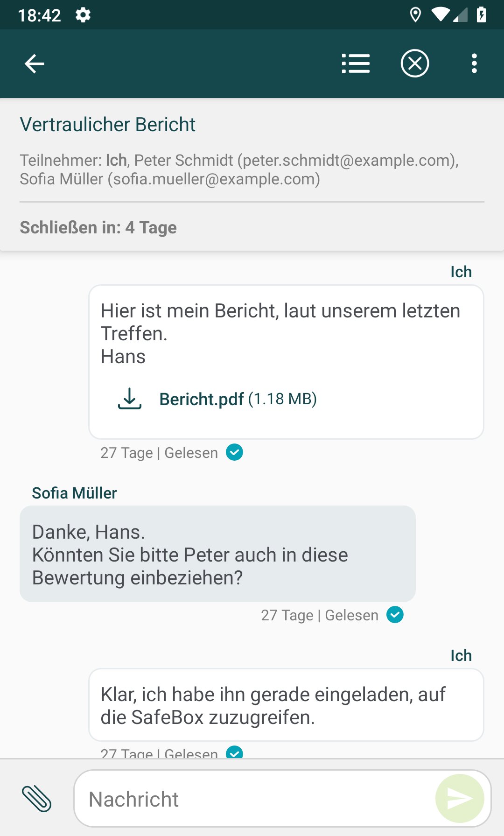Tap the download icon beside Bericht.pdf

pyautogui.click(x=129, y=399)
